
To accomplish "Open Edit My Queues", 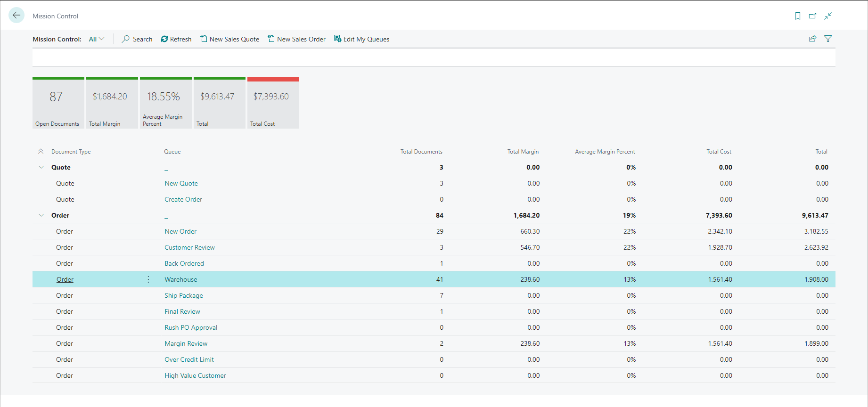I will [361, 39].
